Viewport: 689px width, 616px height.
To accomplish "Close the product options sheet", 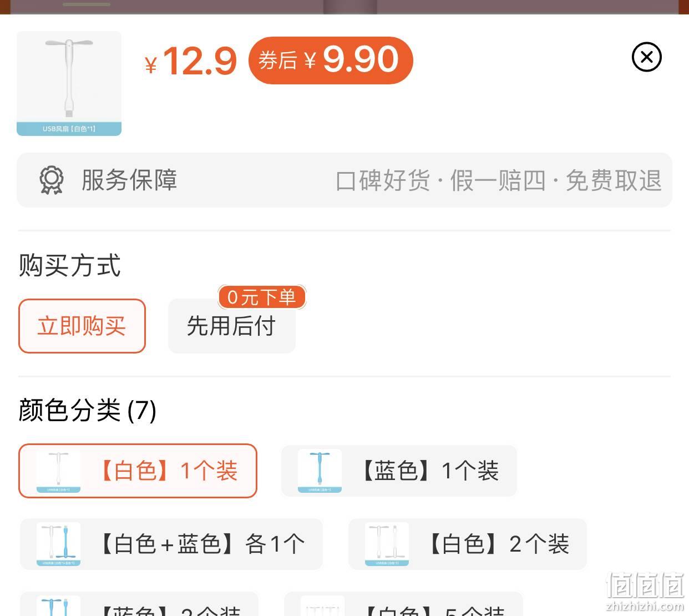I will tap(646, 57).
